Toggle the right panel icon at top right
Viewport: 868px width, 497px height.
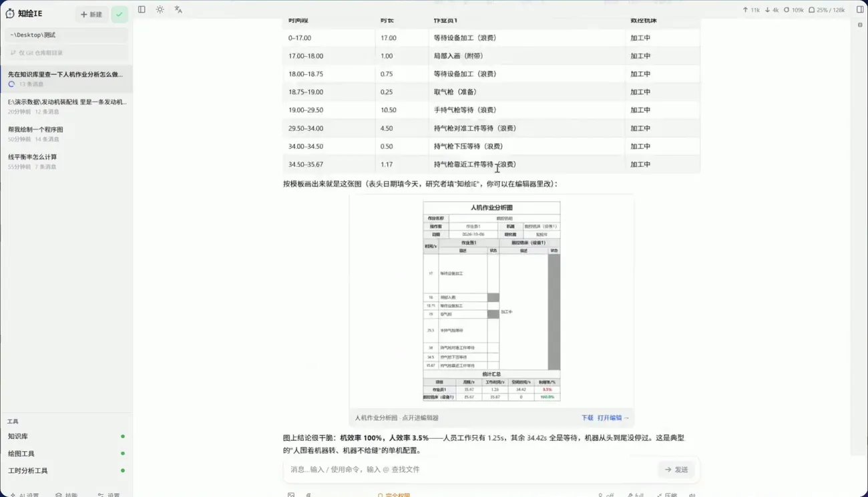tap(860, 9)
